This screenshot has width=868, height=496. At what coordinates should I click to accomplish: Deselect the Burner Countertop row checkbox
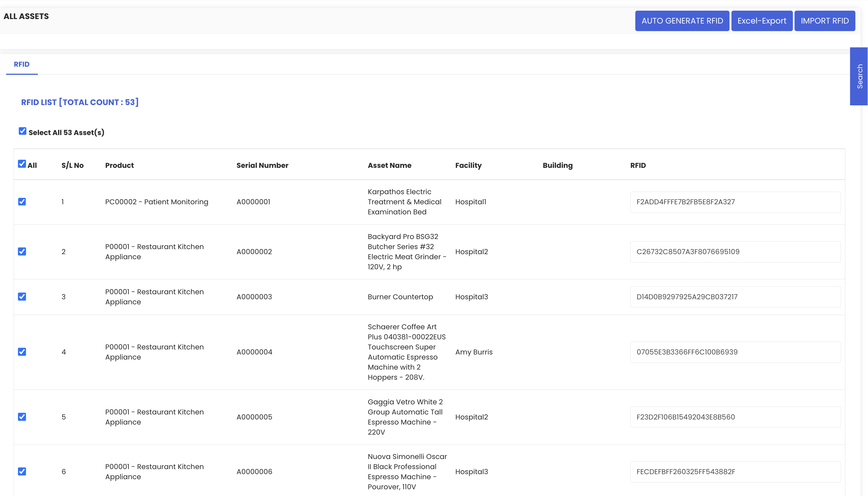click(x=22, y=297)
